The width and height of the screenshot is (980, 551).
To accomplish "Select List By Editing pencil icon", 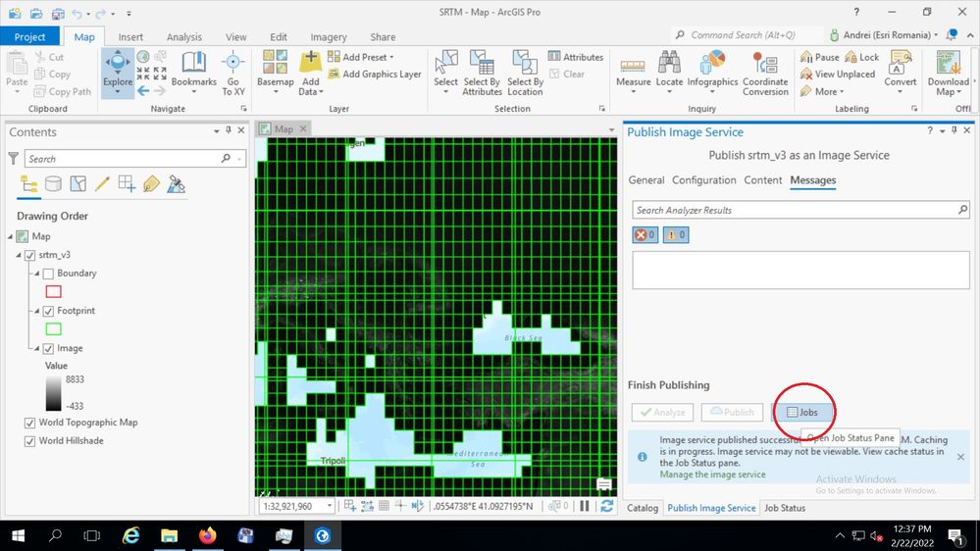I will coord(102,183).
